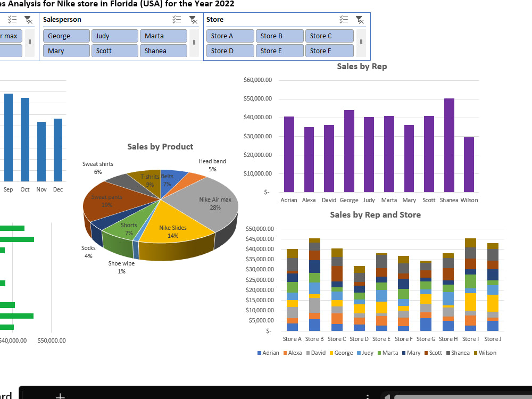This screenshot has height=399, width=532.
Task: Click Shanea's bar in Sales by Rep chart
Action: 449,145
